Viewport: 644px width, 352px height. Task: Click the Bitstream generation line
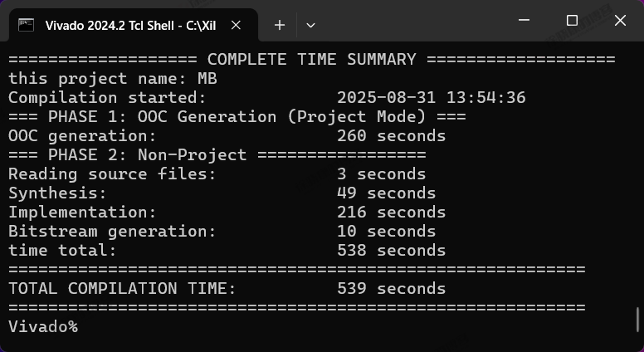[222, 232]
